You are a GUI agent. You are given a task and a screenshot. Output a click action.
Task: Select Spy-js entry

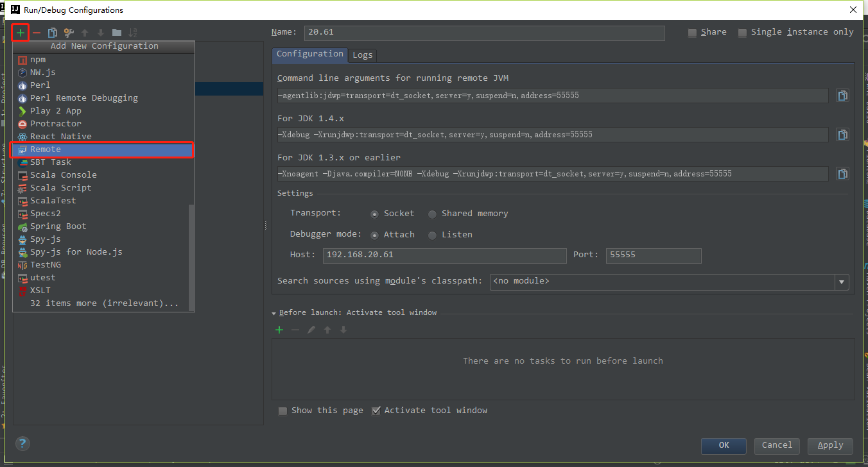click(103, 239)
